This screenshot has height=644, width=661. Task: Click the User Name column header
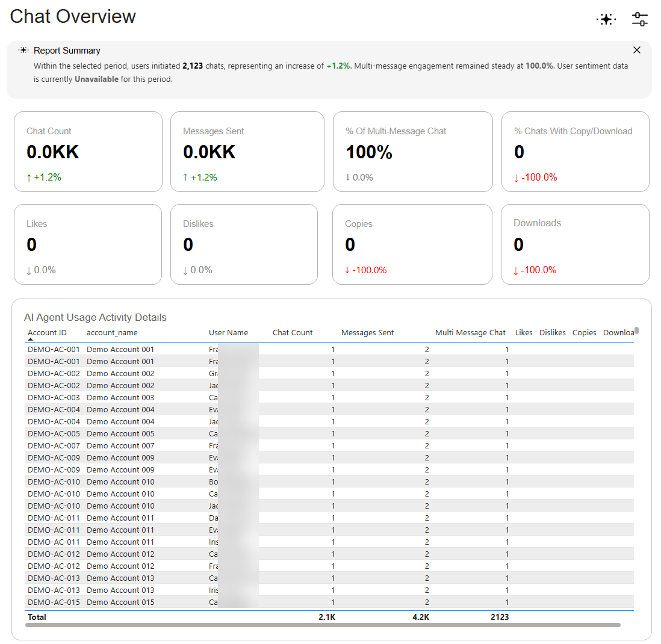click(x=228, y=333)
